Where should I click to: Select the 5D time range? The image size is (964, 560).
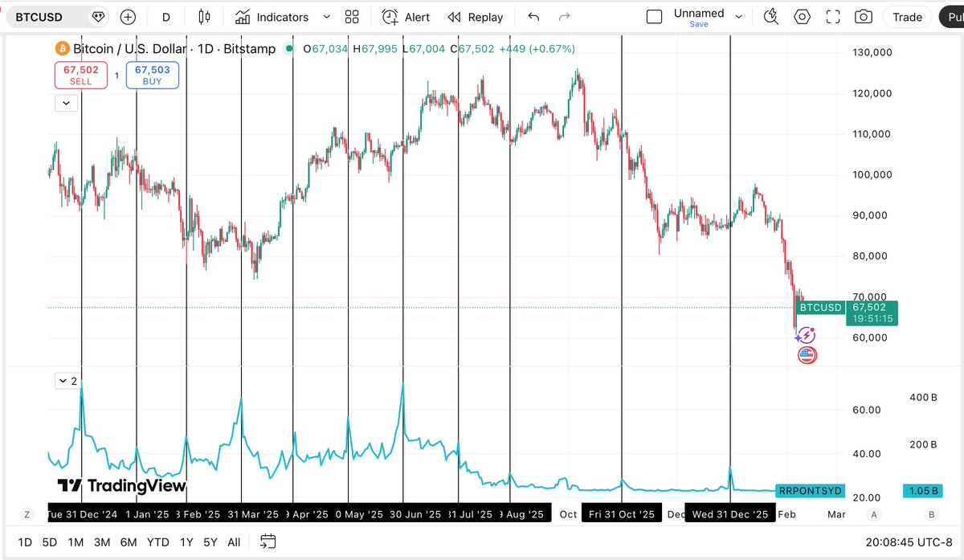[x=50, y=542]
